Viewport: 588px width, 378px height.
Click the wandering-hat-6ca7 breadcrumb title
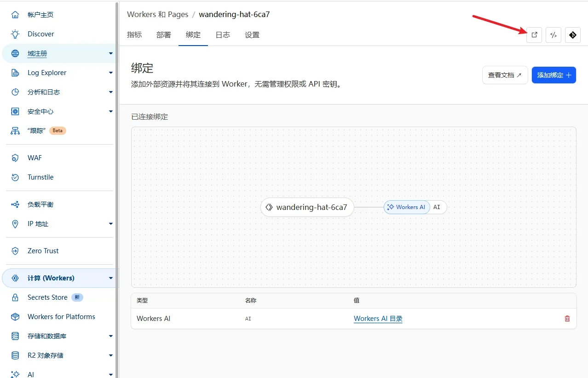point(234,14)
